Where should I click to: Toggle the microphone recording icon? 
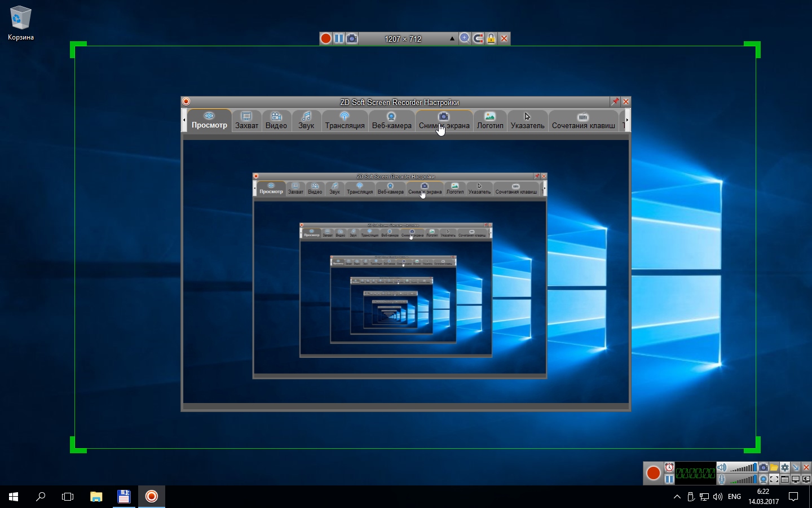(722, 479)
